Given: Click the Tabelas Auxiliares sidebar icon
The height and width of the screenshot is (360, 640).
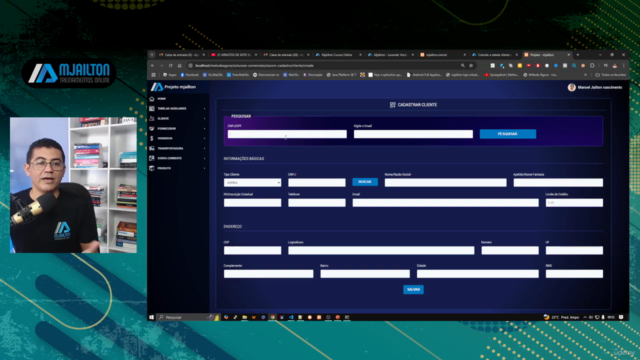Looking at the screenshot, I should click(152, 109).
